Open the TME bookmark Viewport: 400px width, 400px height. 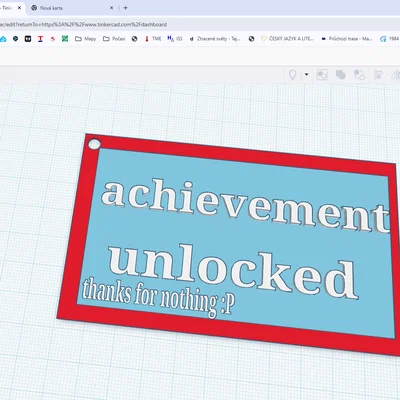153,39
